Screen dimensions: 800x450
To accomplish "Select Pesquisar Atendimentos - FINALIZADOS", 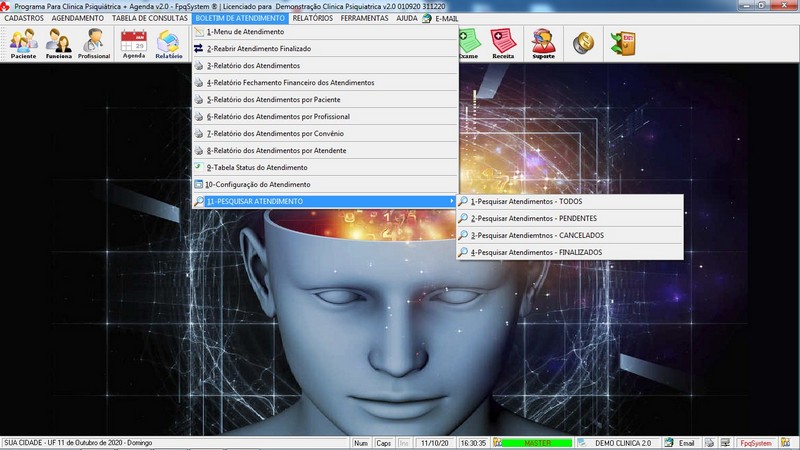I will (x=536, y=252).
